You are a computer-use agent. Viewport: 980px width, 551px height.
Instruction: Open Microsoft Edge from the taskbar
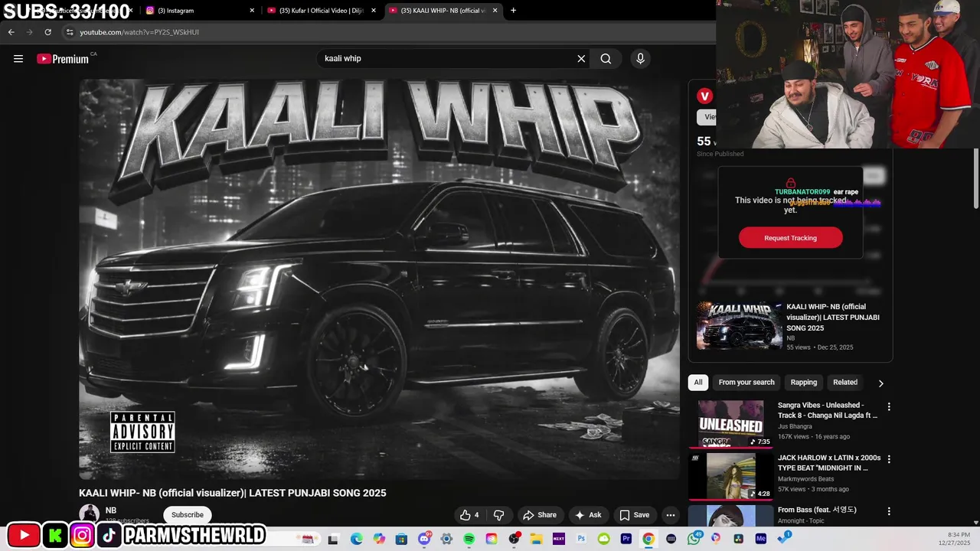coord(357,539)
